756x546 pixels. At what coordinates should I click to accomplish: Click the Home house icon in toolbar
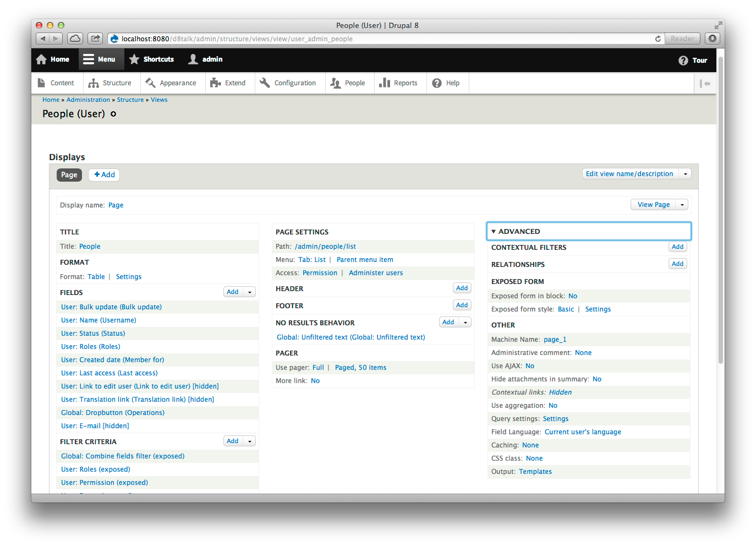[41, 59]
